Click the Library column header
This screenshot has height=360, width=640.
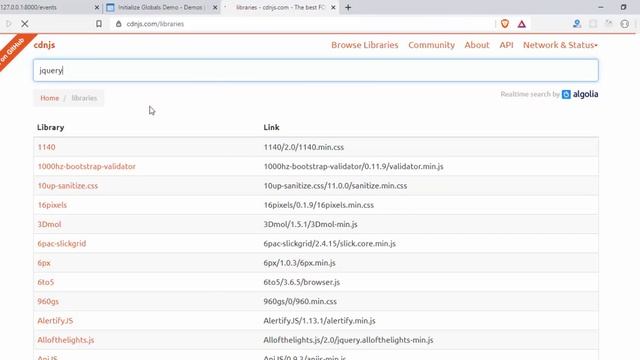click(51, 127)
